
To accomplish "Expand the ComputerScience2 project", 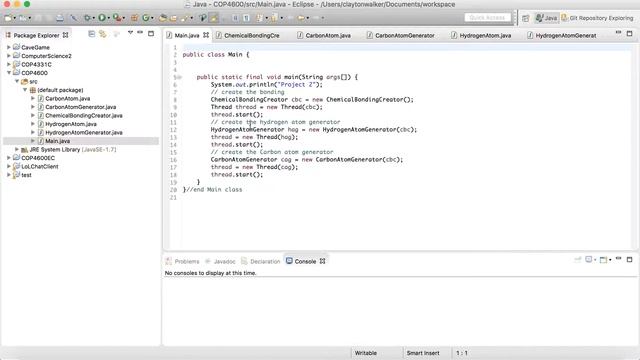I will tap(9, 56).
